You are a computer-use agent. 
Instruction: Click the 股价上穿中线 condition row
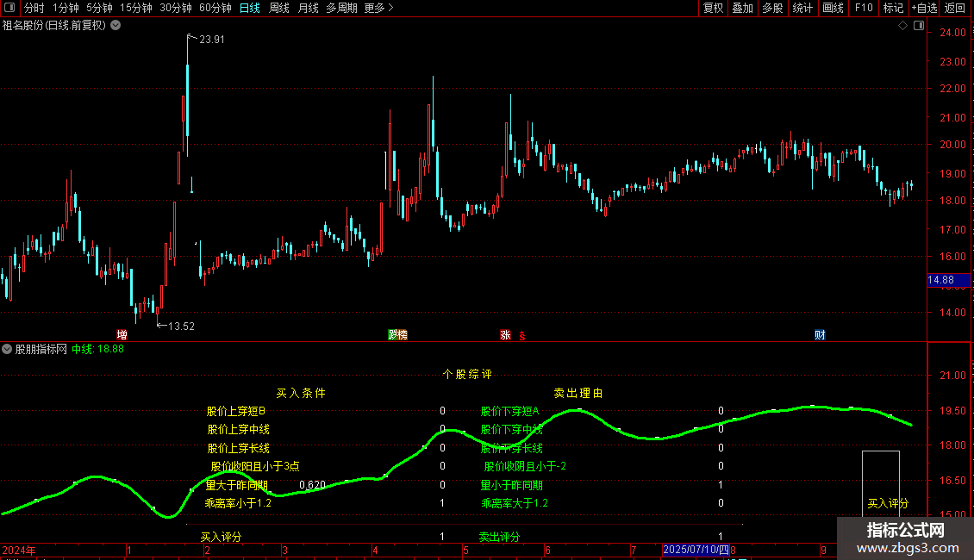pos(239,430)
